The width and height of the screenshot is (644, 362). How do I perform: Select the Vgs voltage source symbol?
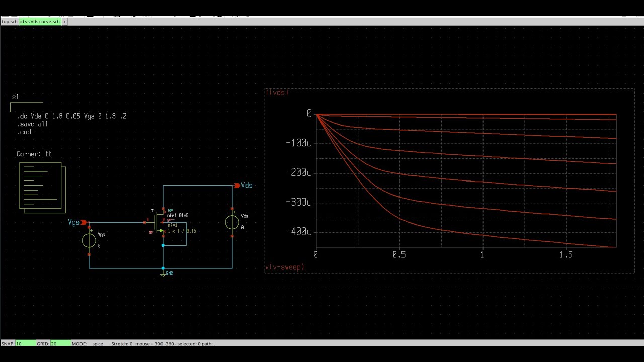tap(89, 240)
